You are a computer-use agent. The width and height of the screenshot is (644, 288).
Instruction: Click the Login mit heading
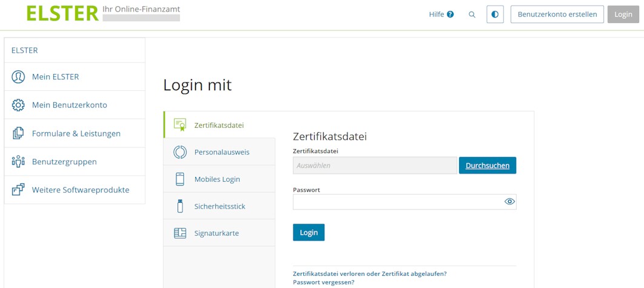pyautogui.click(x=198, y=85)
